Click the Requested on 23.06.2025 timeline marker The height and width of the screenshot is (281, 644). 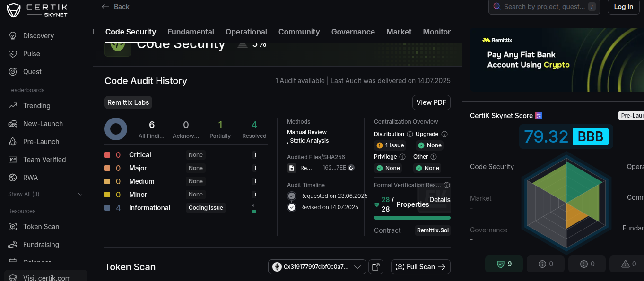tap(292, 196)
